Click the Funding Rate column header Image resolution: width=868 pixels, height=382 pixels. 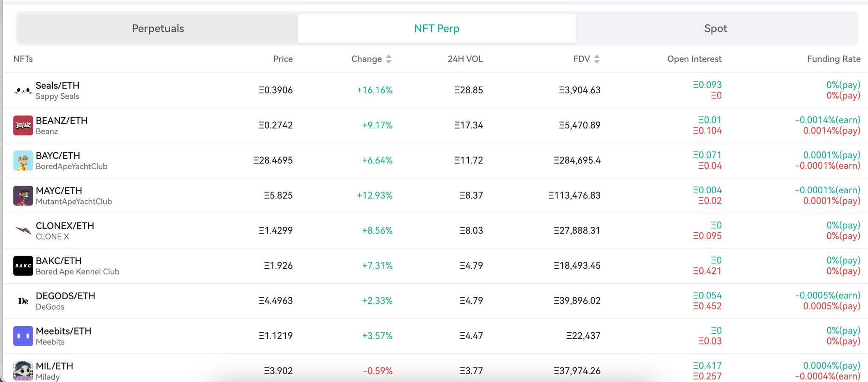tap(834, 59)
